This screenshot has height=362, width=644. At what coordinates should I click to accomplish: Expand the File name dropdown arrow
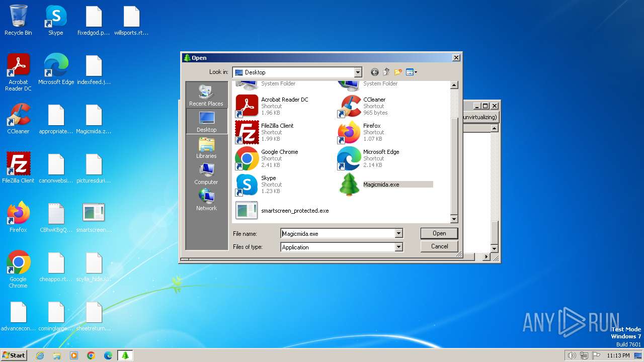pos(398,233)
